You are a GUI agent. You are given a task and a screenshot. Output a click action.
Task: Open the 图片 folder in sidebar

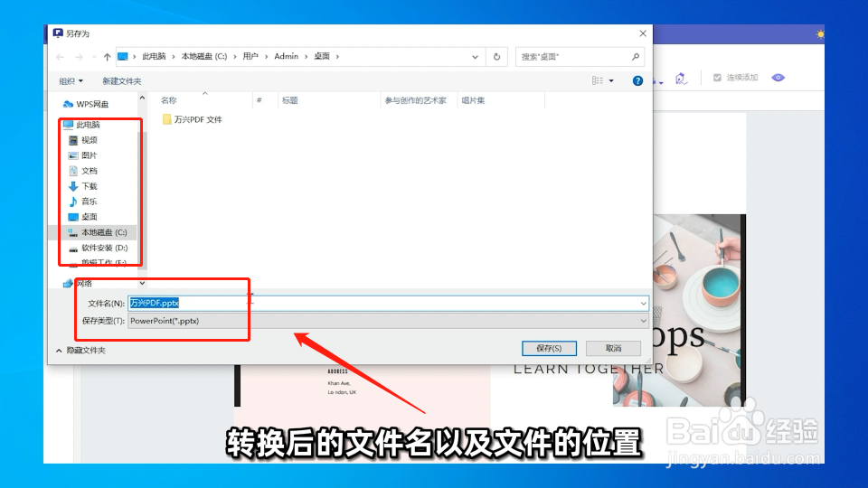point(82,155)
